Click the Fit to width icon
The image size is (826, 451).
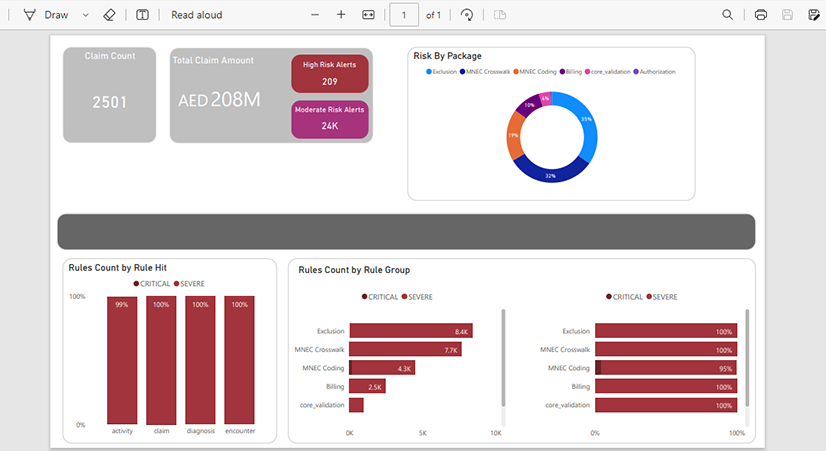click(368, 15)
